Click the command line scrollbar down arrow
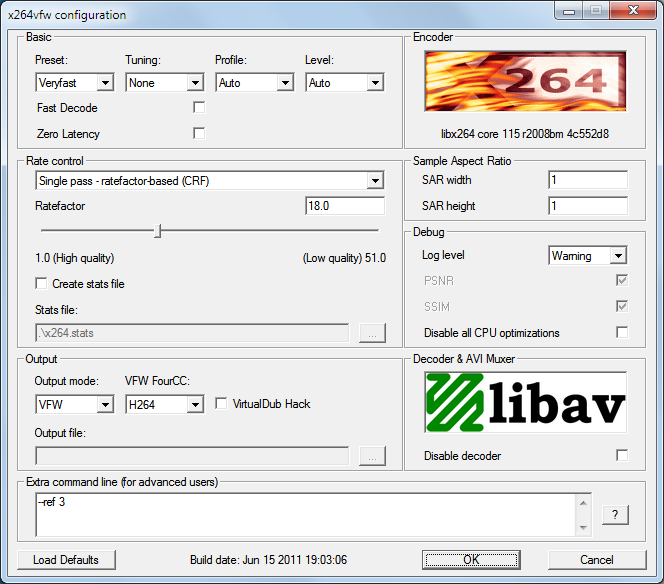The width and height of the screenshot is (664, 584). (584, 527)
